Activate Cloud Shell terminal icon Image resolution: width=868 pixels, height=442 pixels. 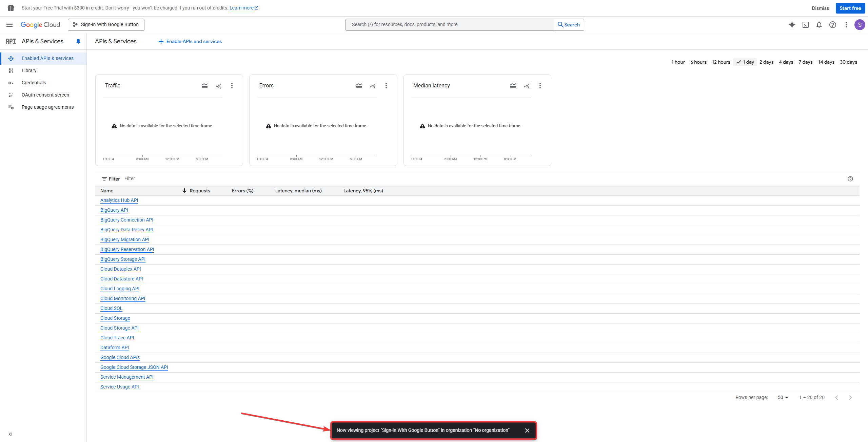[806, 25]
